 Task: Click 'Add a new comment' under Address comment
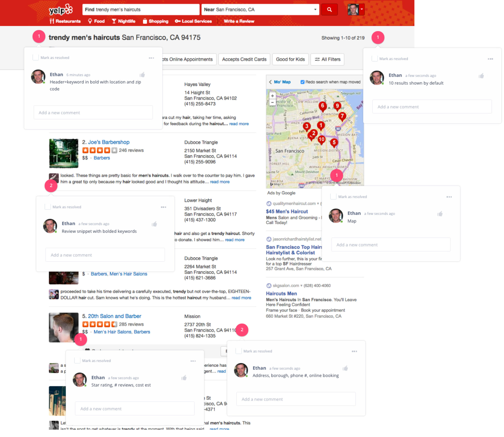click(x=296, y=399)
